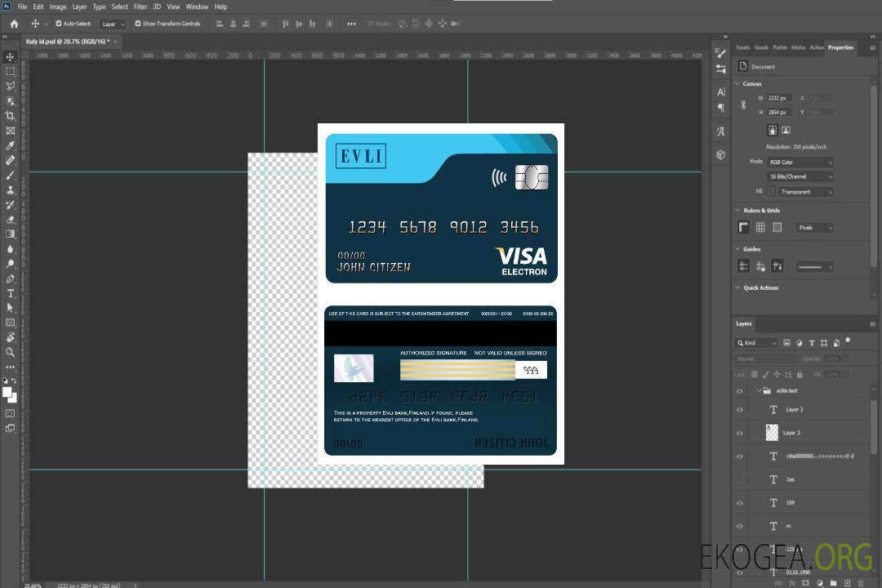The image size is (882, 588).
Task: Click the canvas Width input field
Action: [x=780, y=98]
